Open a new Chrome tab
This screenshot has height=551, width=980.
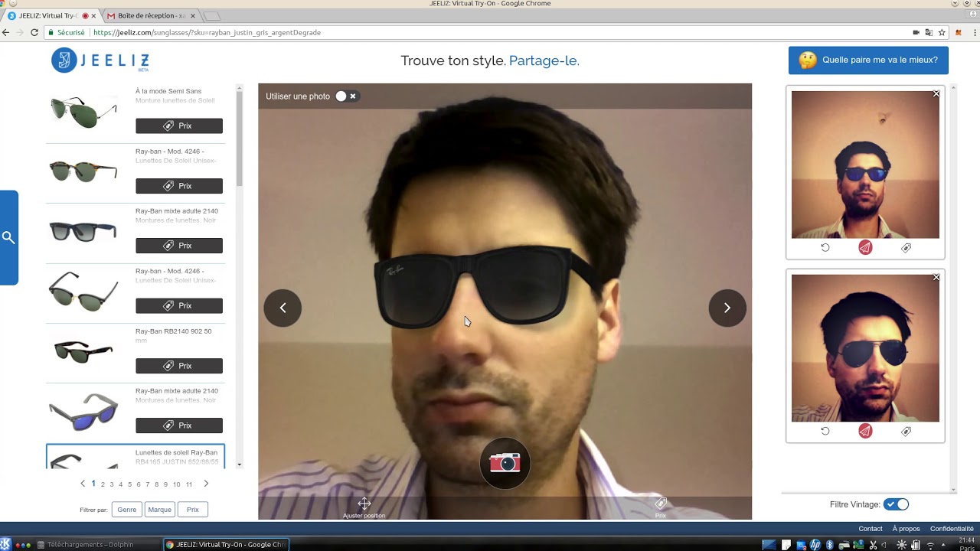(x=212, y=15)
